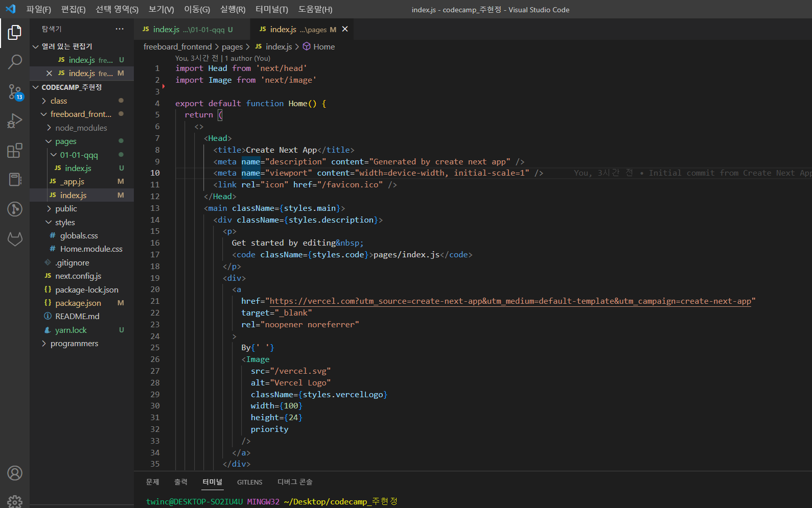
Task: Click the inline blame annotation on line 10
Action: pyautogui.click(x=692, y=173)
